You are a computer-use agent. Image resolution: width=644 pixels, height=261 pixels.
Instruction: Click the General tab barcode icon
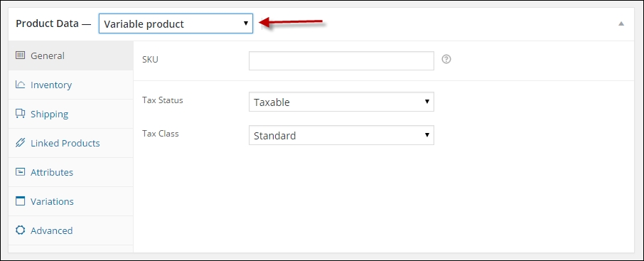pos(20,55)
